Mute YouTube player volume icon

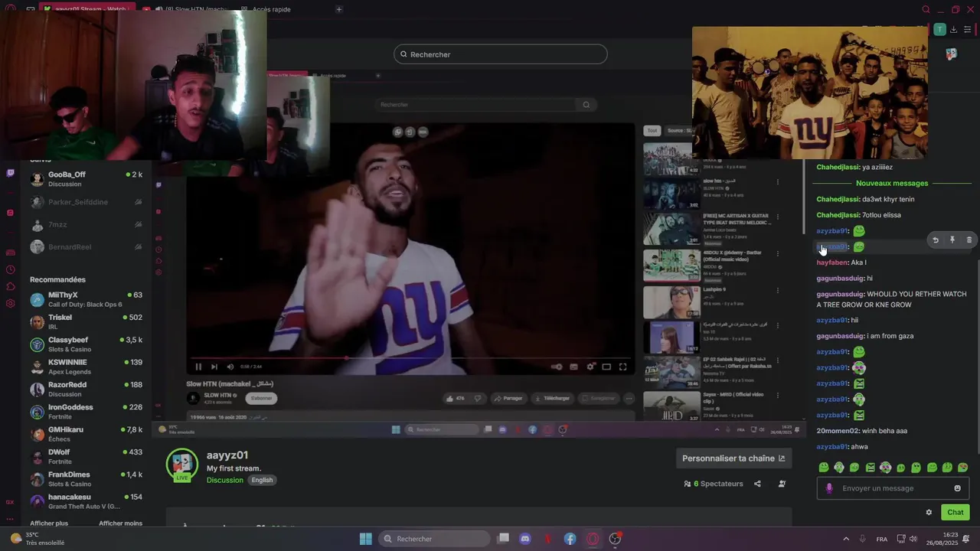click(230, 367)
